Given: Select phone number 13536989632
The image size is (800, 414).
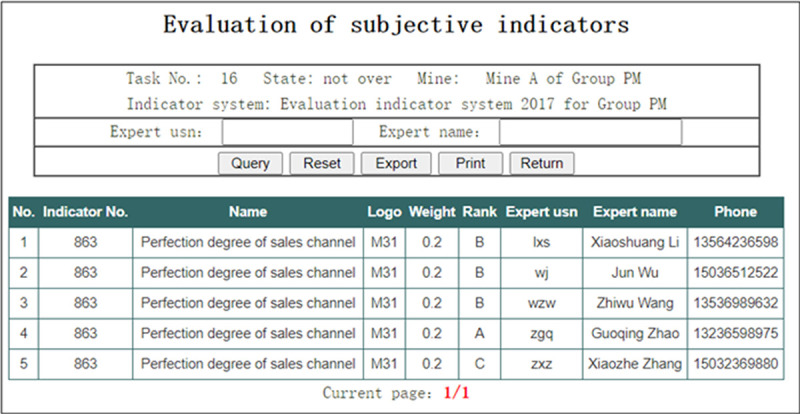Looking at the screenshot, I should tap(735, 303).
